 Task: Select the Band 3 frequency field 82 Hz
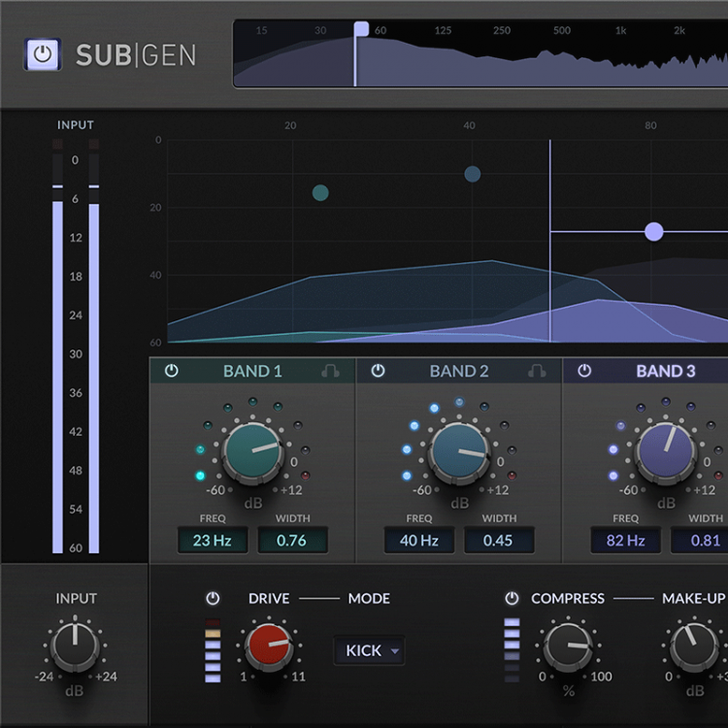pyautogui.click(x=625, y=541)
